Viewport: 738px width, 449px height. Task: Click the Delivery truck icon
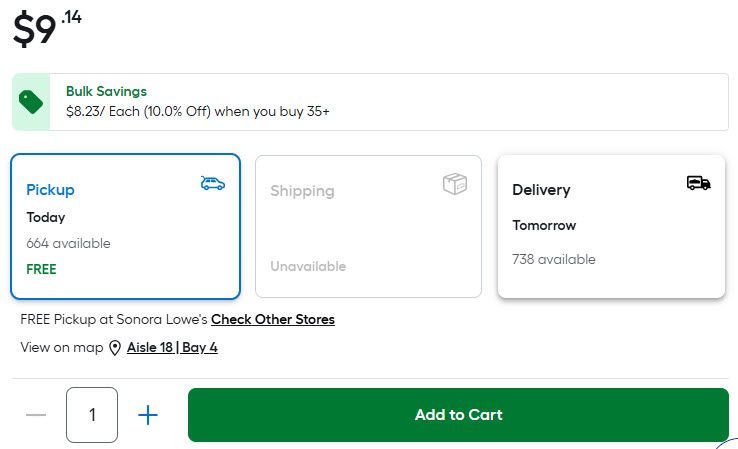coord(698,182)
